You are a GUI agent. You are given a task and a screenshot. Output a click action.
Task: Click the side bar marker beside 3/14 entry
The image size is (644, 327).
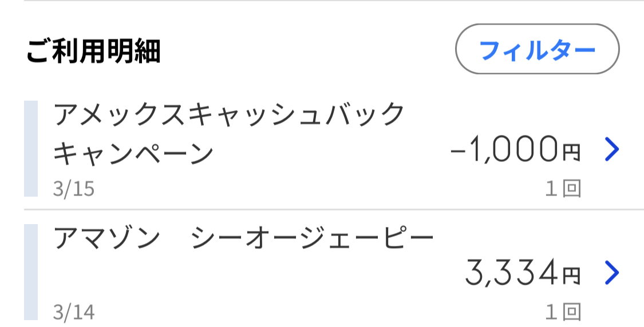pyautogui.click(x=31, y=272)
